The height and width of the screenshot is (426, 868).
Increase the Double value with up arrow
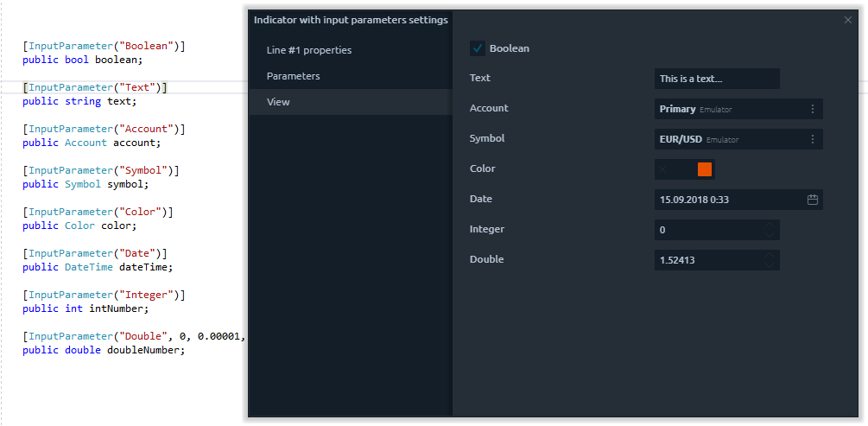pos(770,256)
